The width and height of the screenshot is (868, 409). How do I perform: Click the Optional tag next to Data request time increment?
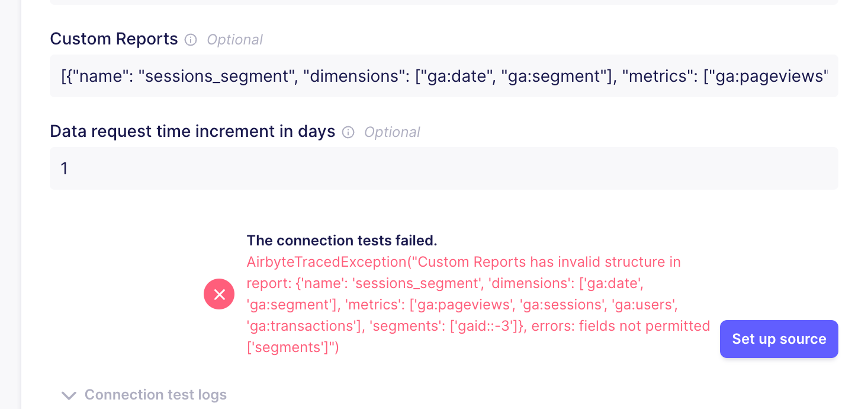pyautogui.click(x=392, y=132)
